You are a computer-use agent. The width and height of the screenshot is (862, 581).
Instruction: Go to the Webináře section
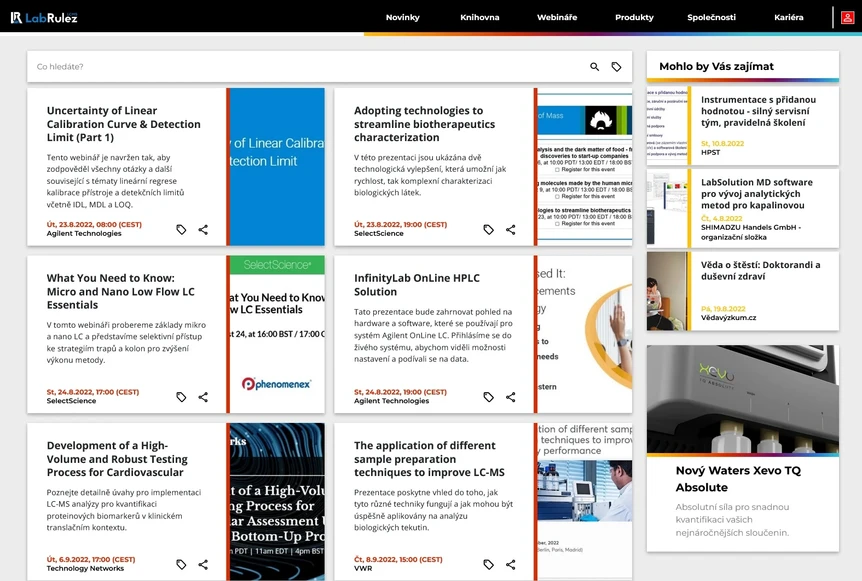pos(557,18)
